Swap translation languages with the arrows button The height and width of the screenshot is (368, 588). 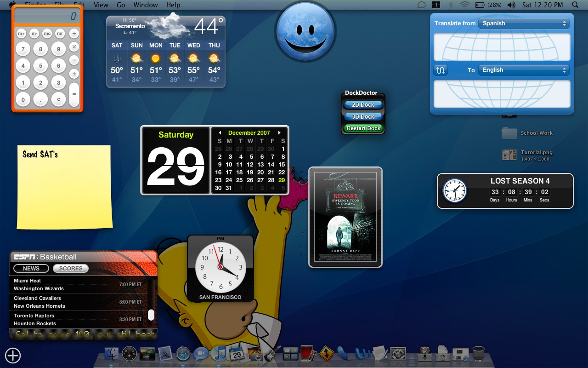(441, 70)
